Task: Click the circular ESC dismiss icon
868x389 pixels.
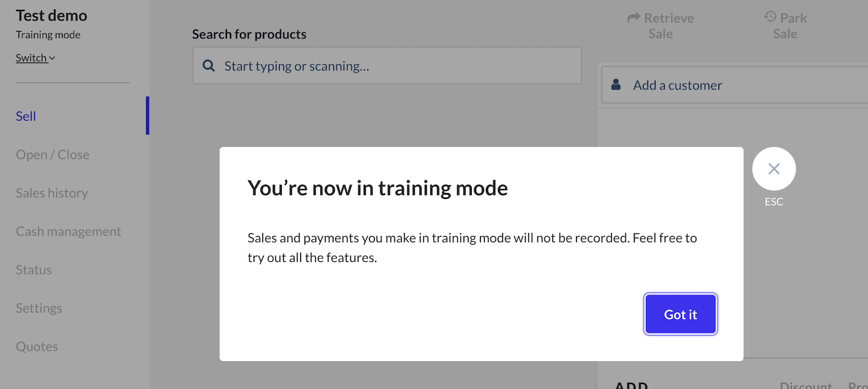Action: click(x=774, y=168)
